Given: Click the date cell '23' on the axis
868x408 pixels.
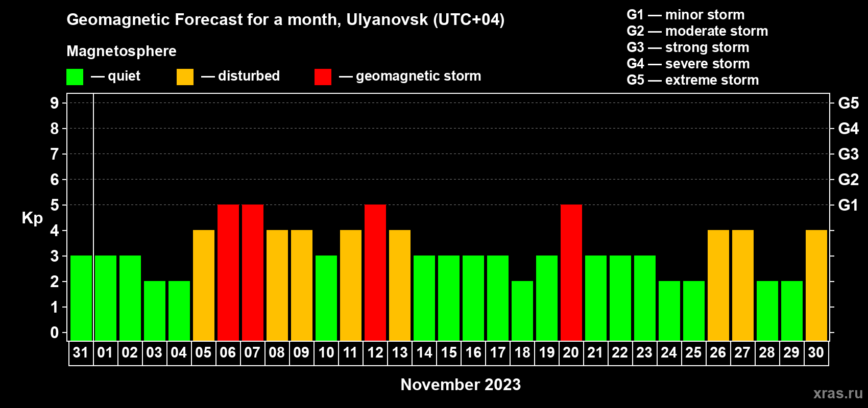Looking at the screenshot, I should (x=644, y=353).
